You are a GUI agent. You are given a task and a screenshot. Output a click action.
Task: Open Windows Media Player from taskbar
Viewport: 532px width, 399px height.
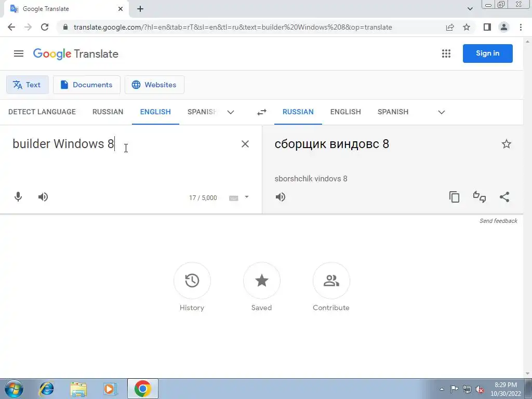coord(110,389)
